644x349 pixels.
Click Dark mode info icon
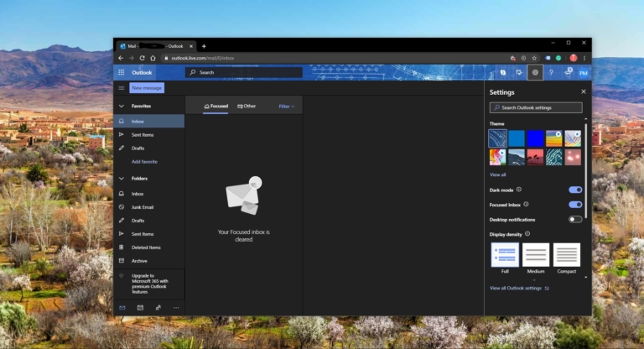click(519, 190)
